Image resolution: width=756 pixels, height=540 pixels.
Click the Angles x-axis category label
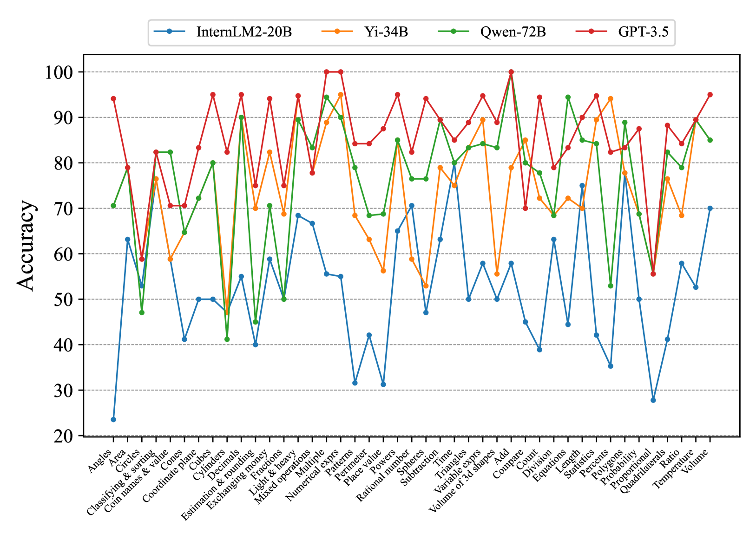coord(100,461)
